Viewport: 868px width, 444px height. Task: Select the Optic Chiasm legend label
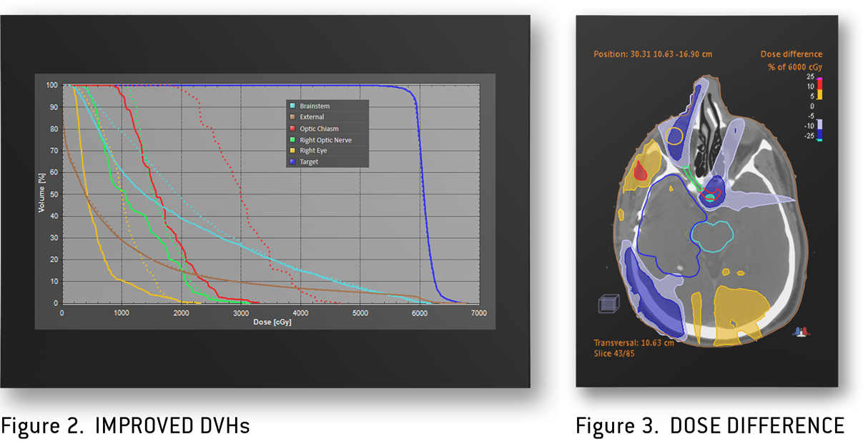[x=319, y=129]
